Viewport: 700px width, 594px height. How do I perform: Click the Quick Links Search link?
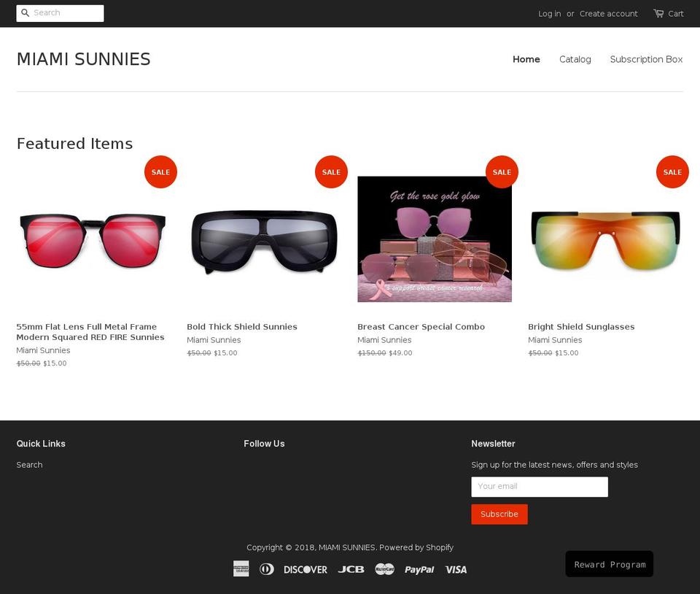click(x=29, y=465)
